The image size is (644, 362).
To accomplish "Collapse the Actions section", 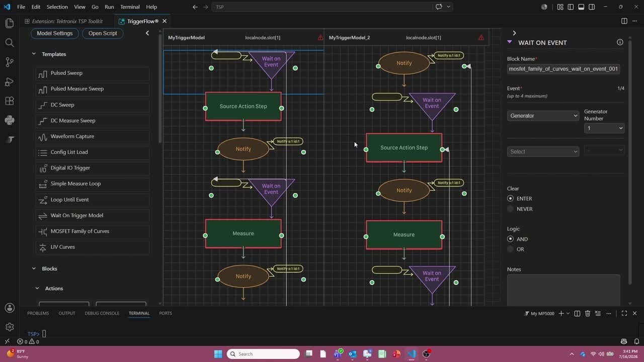I will point(37,289).
